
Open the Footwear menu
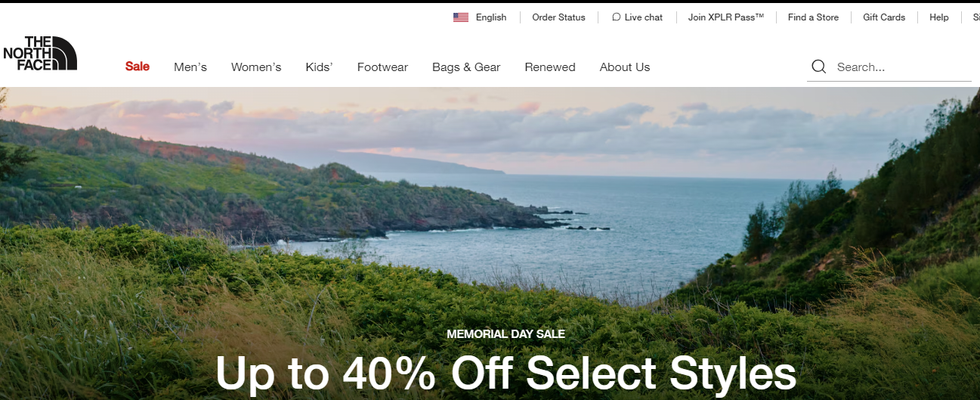pos(382,67)
